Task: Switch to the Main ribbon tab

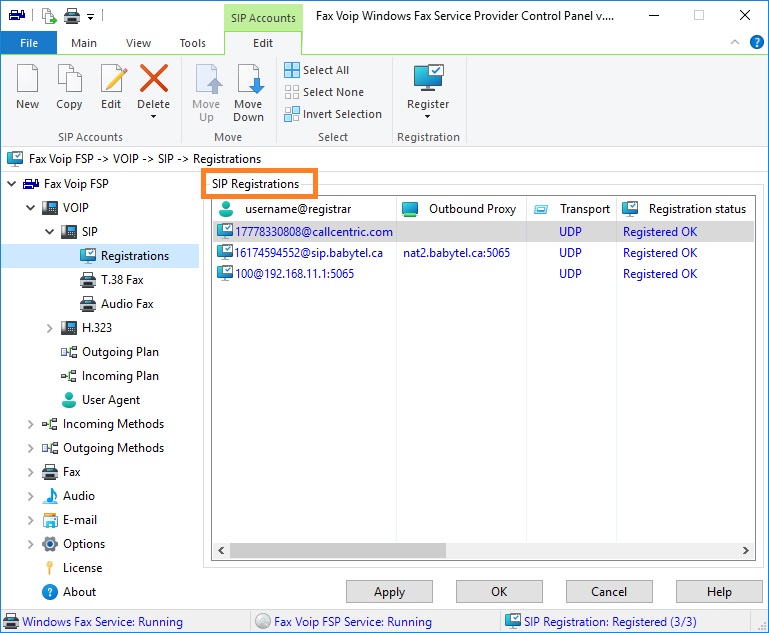Action: (84, 43)
